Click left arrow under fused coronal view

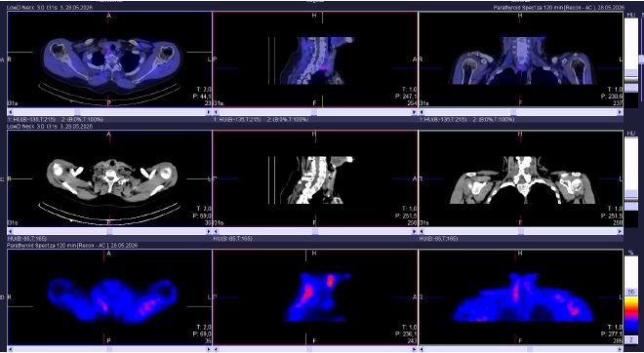422,112
